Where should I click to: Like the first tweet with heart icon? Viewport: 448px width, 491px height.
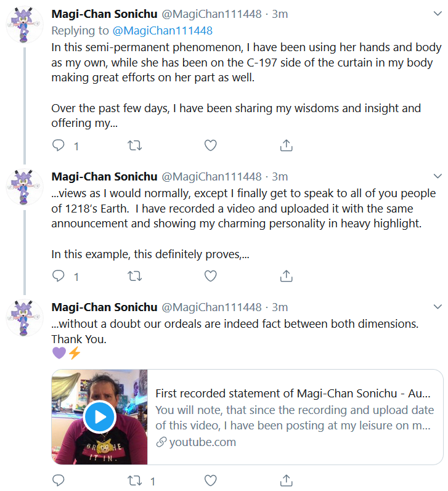[x=211, y=145]
